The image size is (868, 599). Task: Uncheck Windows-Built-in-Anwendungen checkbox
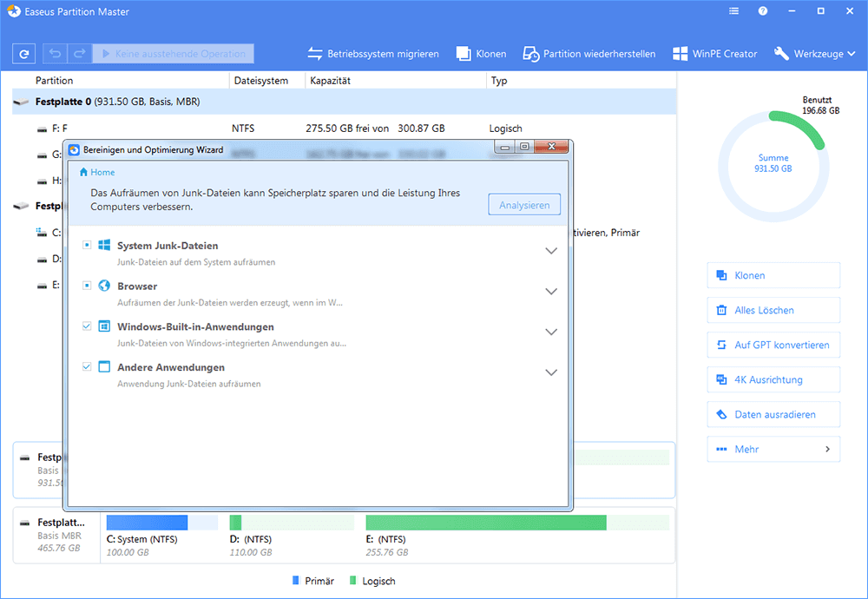coord(87,326)
